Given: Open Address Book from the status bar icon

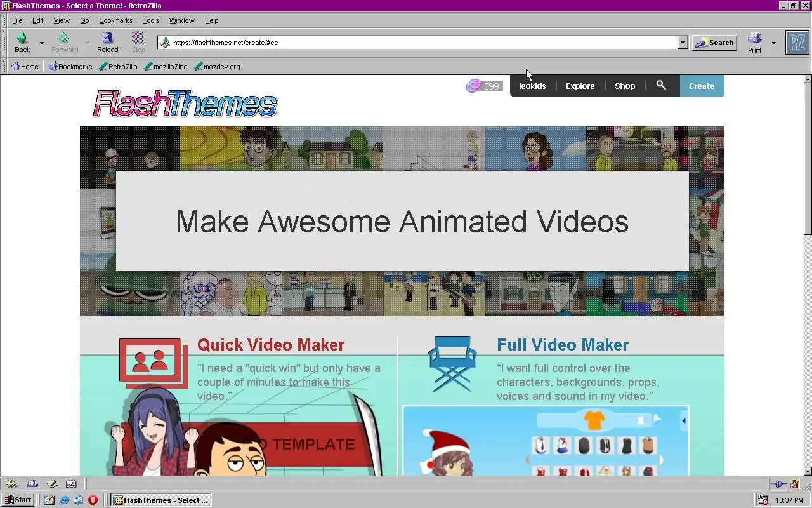Looking at the screenshot, I should [x=71, y=484].
